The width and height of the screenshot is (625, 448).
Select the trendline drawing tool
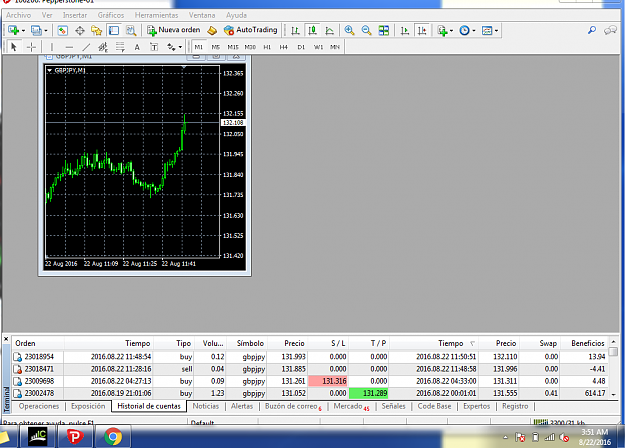tap(86, 47)
